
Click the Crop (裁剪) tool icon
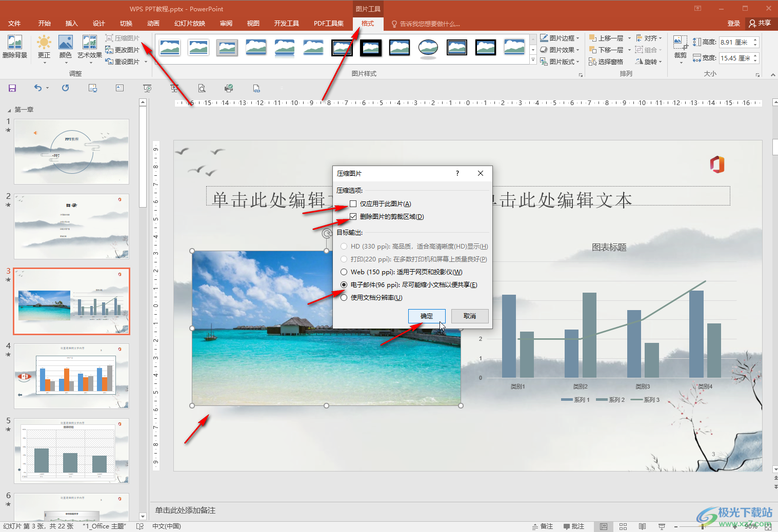pos(681,43)
